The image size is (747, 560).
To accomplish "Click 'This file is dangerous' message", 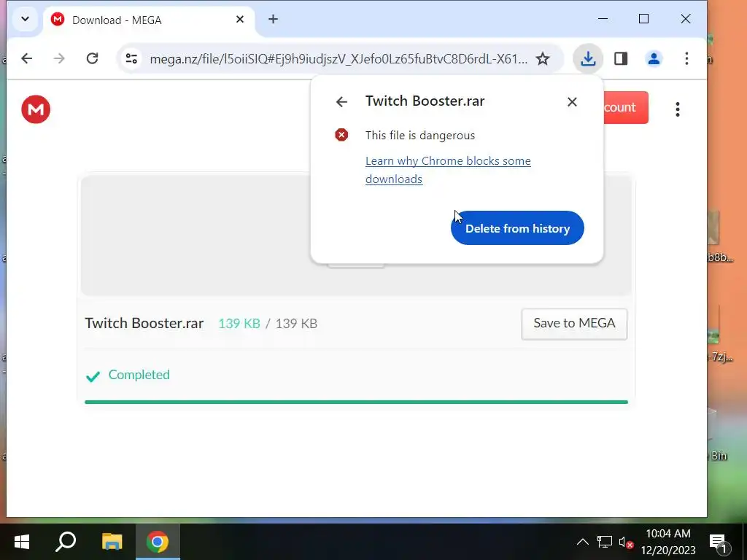I will coord(420,136).
